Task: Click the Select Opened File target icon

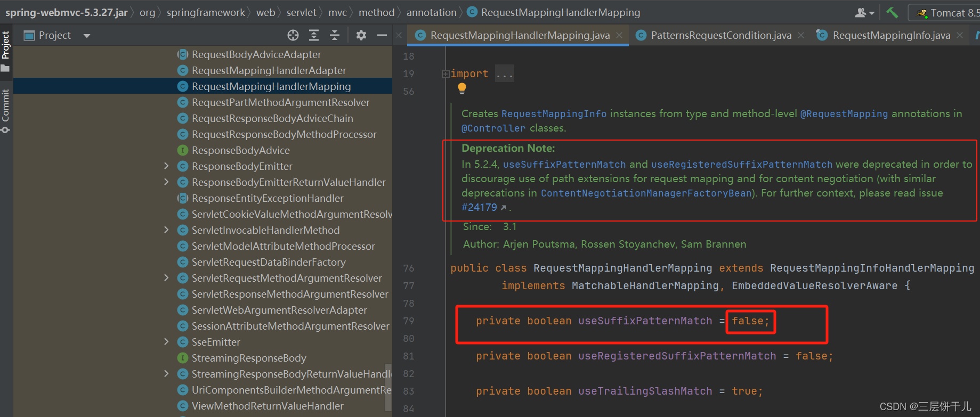Action: 293,35
